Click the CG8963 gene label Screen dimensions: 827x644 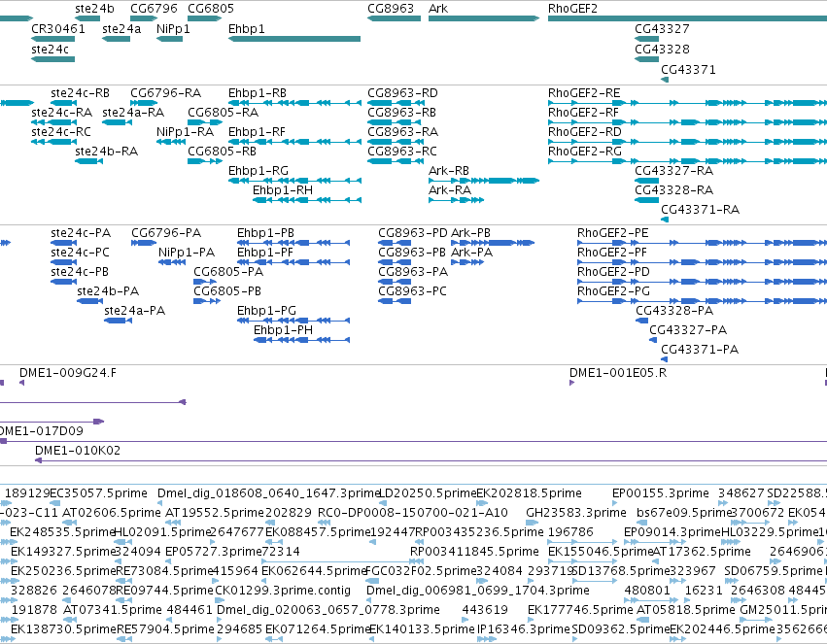(x=391, y=9)
